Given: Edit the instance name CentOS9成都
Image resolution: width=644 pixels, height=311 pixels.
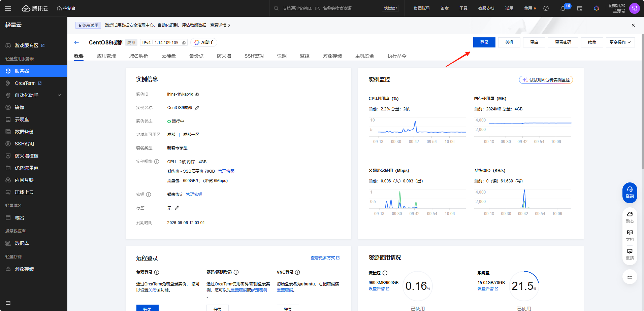Looking at the screenshot, I should point(197,108).
